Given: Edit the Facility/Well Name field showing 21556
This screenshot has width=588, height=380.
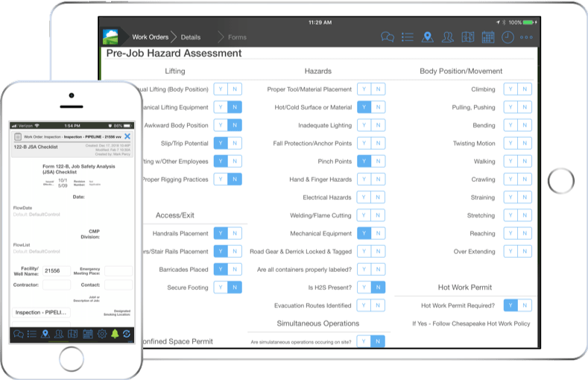Looking at the screenshot, I should click(57, 271).
